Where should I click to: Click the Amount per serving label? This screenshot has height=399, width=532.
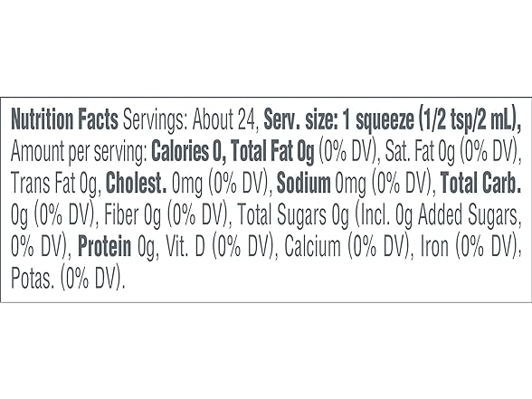click(x=79, y=151)
